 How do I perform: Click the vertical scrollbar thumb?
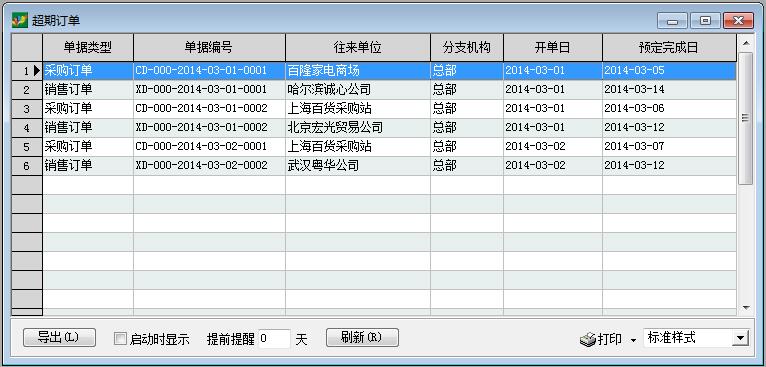pos(745,118)
